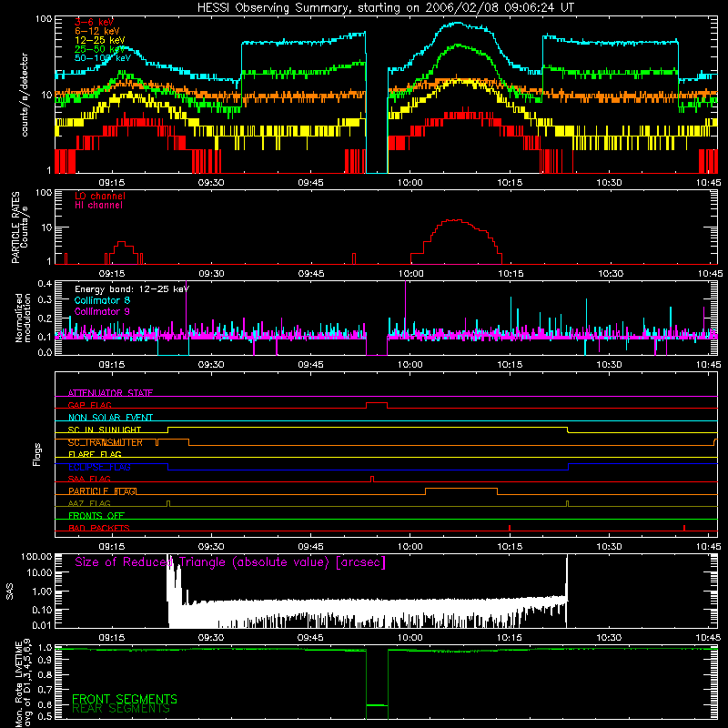Select the Collimator 8 legend label

102,300
